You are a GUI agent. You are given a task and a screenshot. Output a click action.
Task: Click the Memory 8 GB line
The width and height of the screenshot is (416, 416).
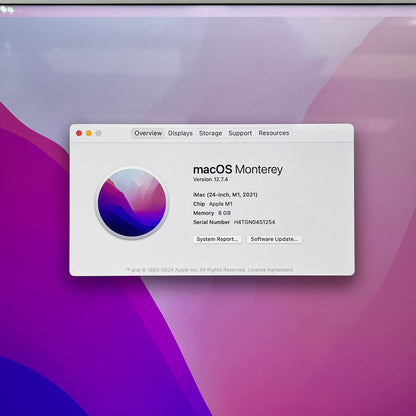[212, 213]
